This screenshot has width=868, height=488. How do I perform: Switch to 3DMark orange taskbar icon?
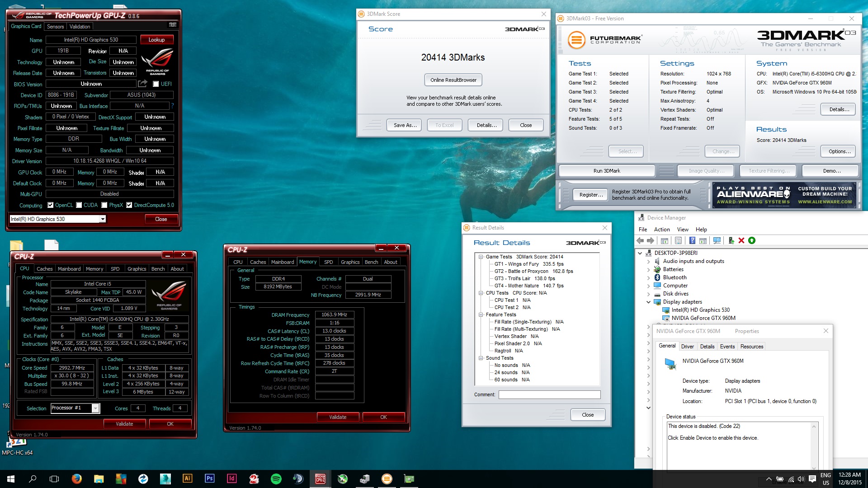point(387,479)
